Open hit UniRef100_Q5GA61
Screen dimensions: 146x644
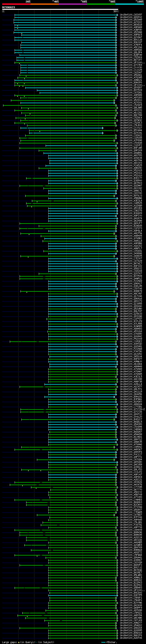[x=131, y=75]
